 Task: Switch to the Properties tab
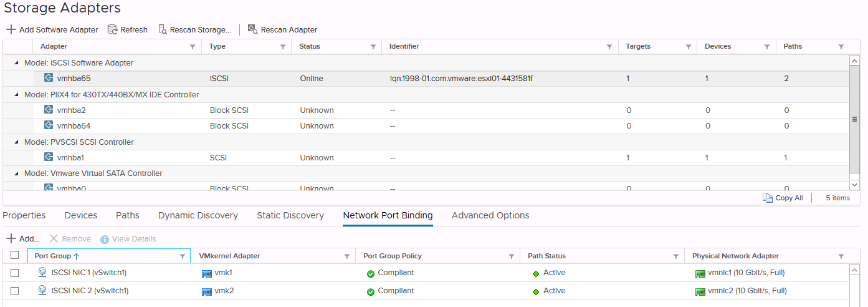click(24, 215)
